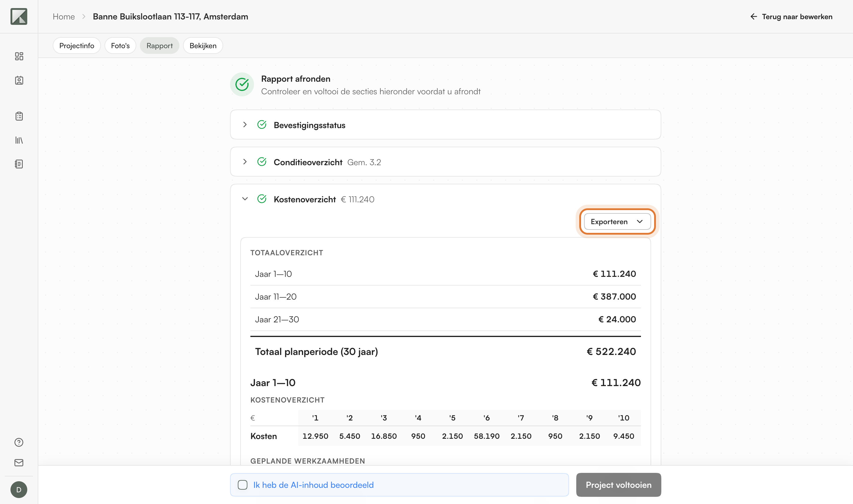Open the help question mark icon

(19, 442)
